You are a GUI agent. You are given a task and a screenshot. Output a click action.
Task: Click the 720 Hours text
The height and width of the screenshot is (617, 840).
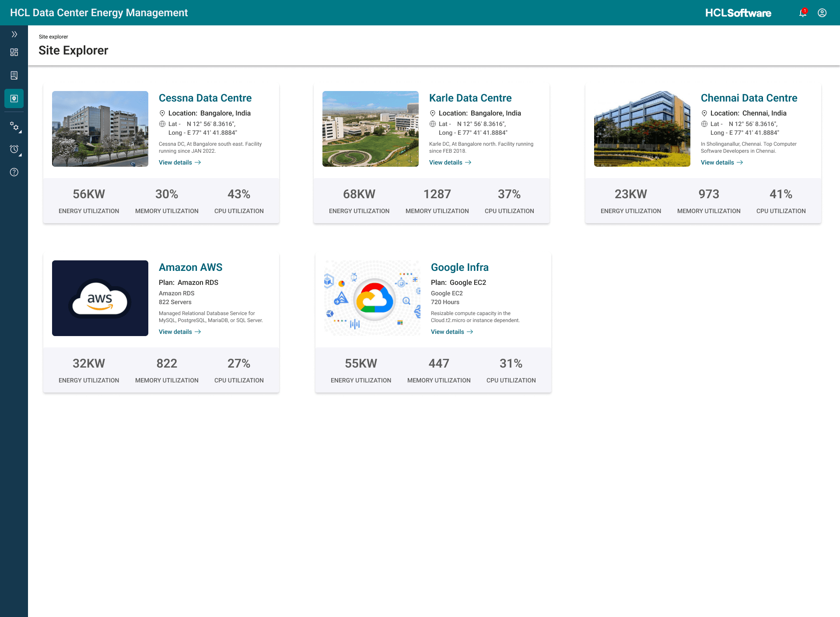point(445,302)
